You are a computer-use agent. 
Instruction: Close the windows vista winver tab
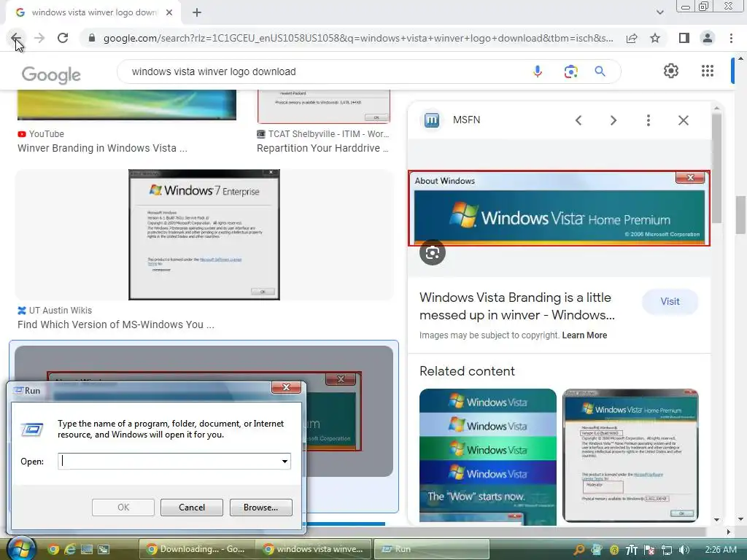(169, 12)
